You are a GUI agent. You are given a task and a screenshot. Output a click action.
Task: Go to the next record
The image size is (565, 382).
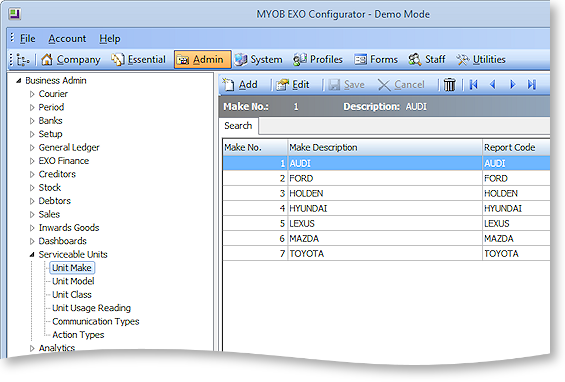pyautogui.click(x=512, y=85)
